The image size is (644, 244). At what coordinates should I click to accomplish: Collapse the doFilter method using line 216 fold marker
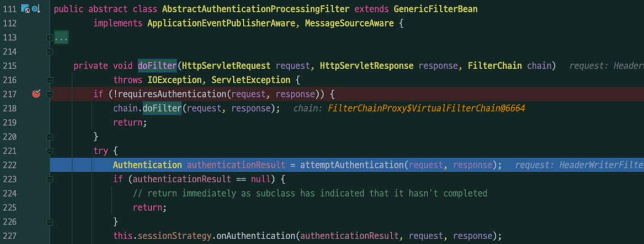coord(50,80)
